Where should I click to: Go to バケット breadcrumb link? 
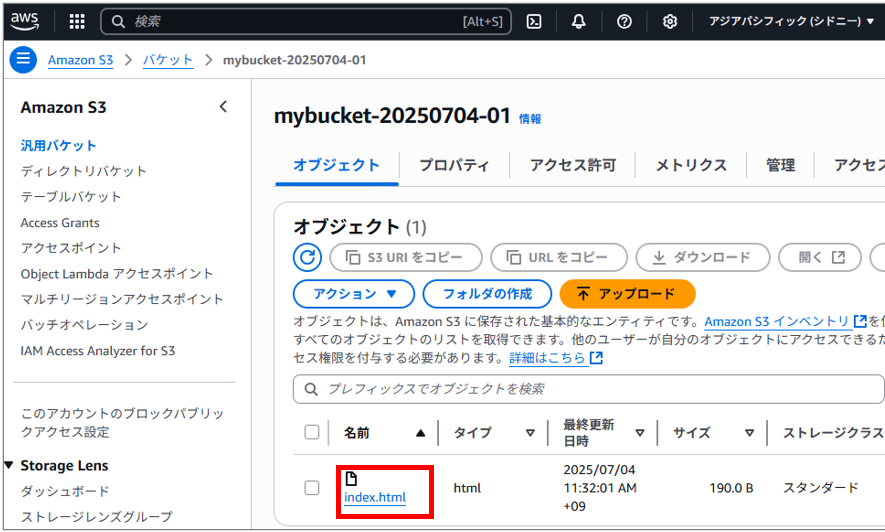(x=168, y=60)
